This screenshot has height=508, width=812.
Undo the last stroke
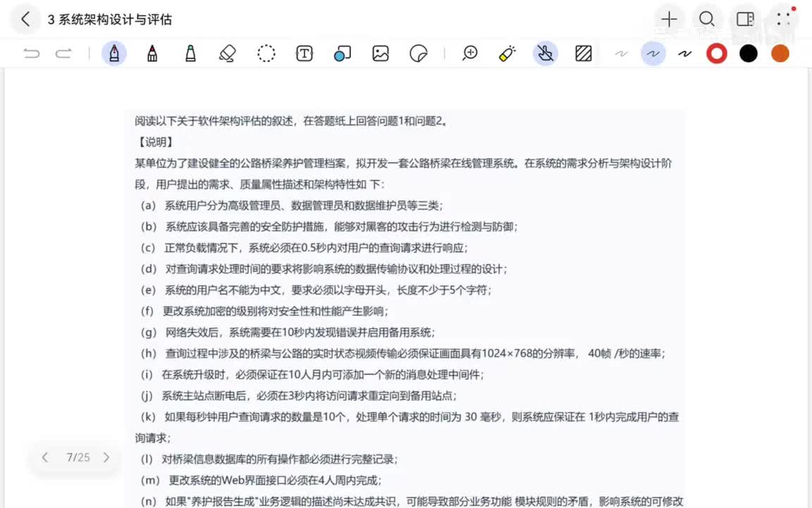click(x=32, y=54)
